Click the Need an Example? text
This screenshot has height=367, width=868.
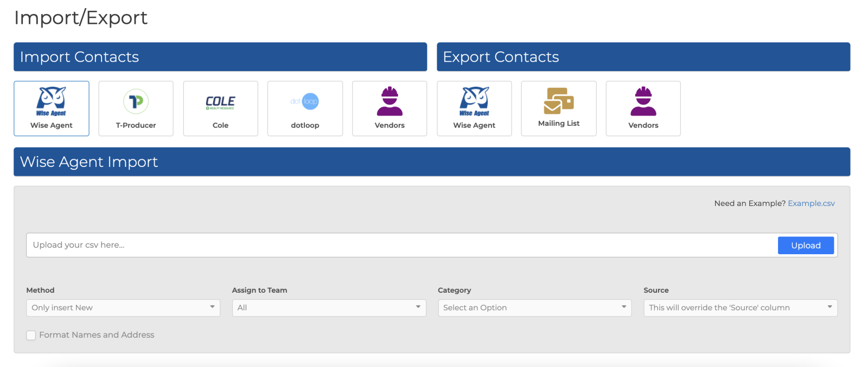(x=750, y=203)
